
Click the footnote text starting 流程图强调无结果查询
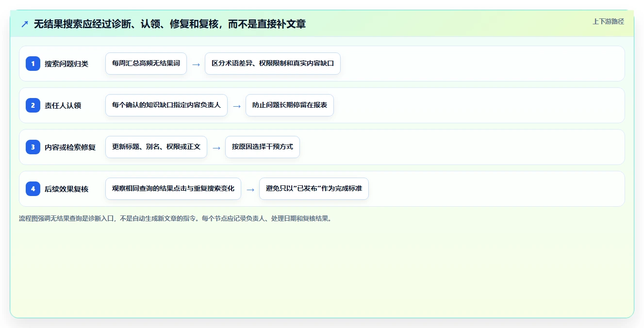pyautogui.click(x=175, y=218)
